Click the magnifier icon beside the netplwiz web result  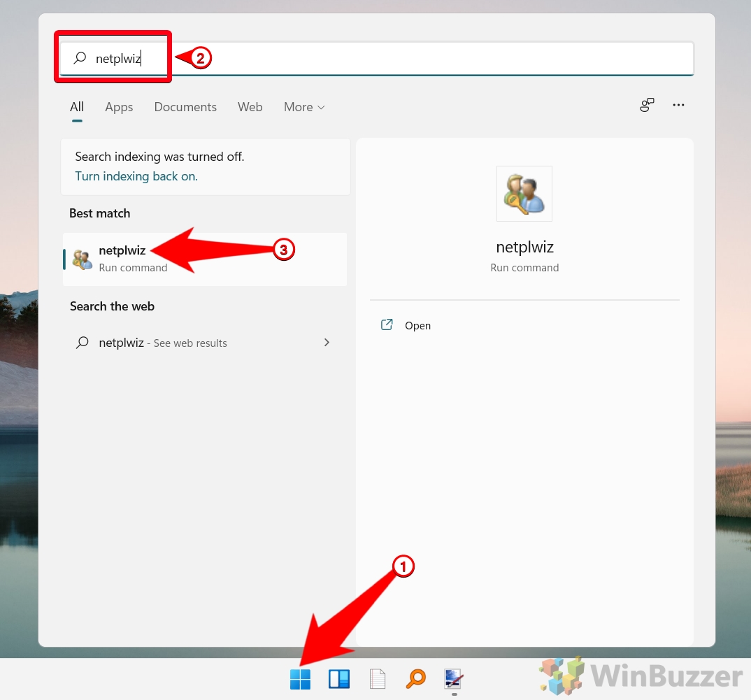click(x=83, y=343)
